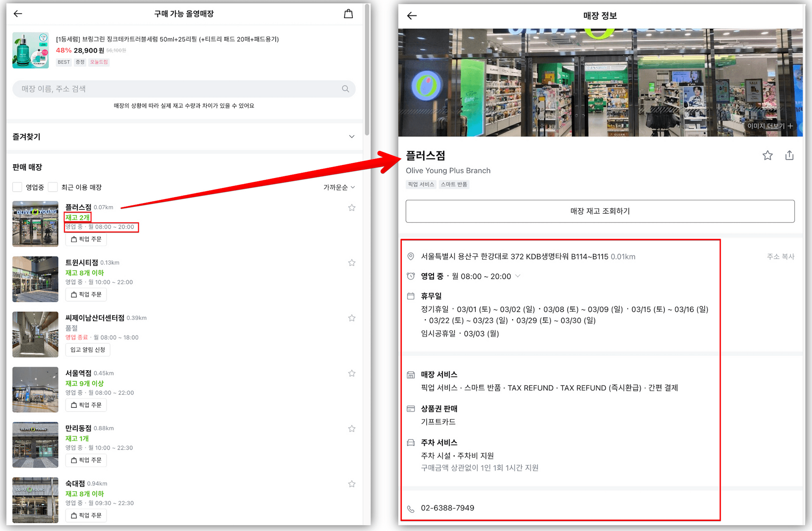Click the store list scrollbar
Image resolution: width=812 pixels, height=531 pixels.
[367, 70]
